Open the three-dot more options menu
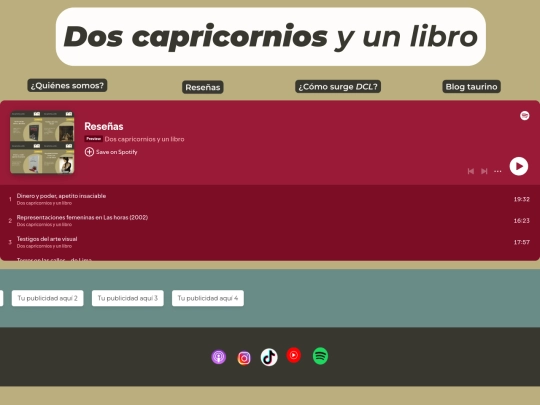Image resolution: width=540 pixels, height=405 pixels. point(498,171)
